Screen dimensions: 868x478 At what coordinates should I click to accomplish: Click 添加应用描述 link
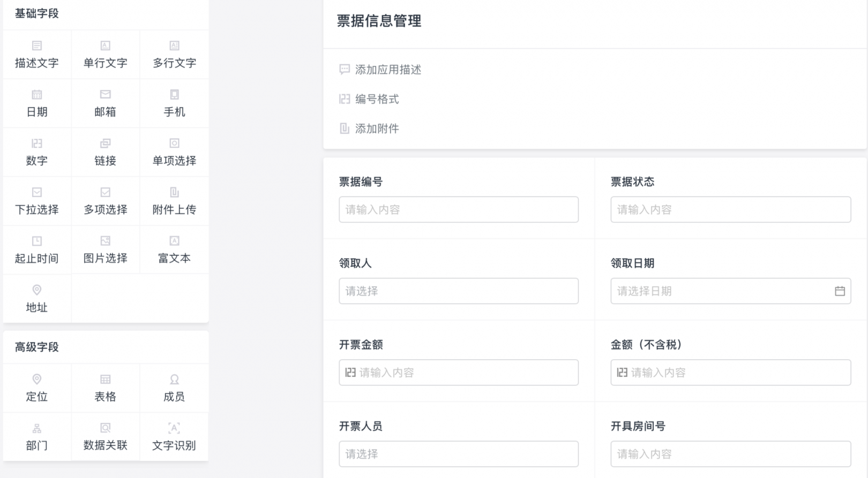(x=388, y=70)
